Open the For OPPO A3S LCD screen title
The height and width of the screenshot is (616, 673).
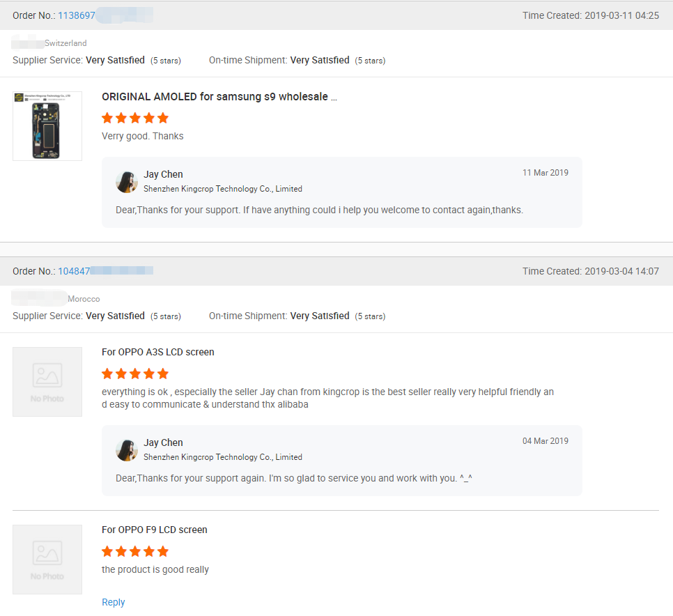pos(158,352)
